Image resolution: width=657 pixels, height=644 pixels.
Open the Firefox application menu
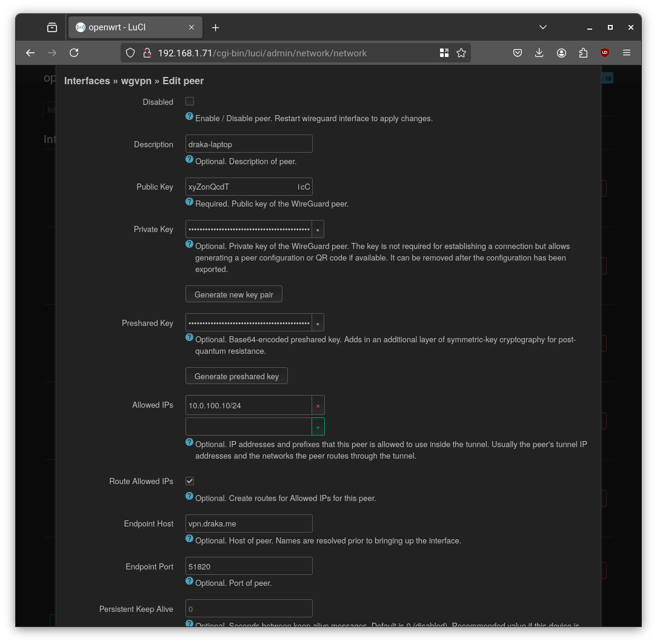coord(627,53)
